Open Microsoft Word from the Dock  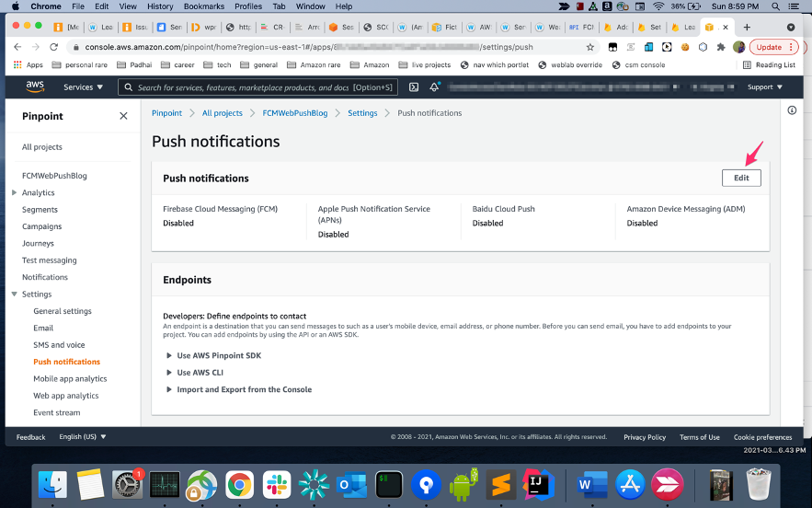click(592, 485)
